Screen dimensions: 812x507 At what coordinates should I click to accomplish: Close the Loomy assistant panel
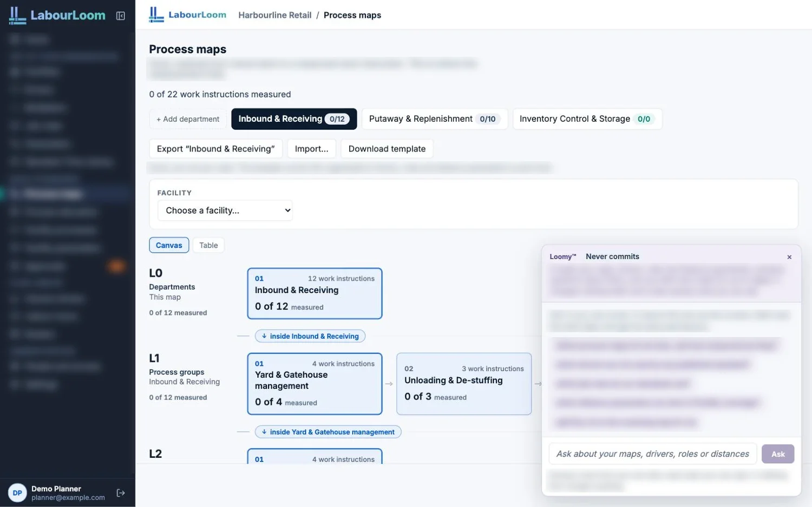coord(789,257)
